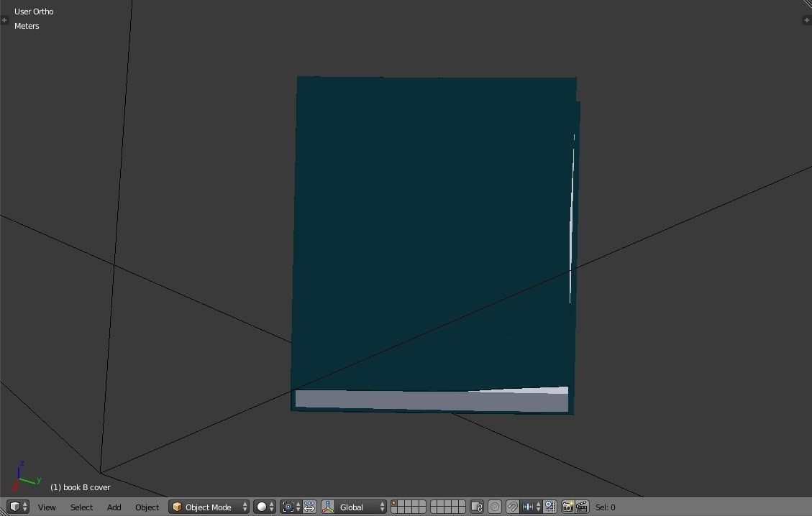Click the second layer grid block
812x516 pixels.
click(x=448, y=507)
